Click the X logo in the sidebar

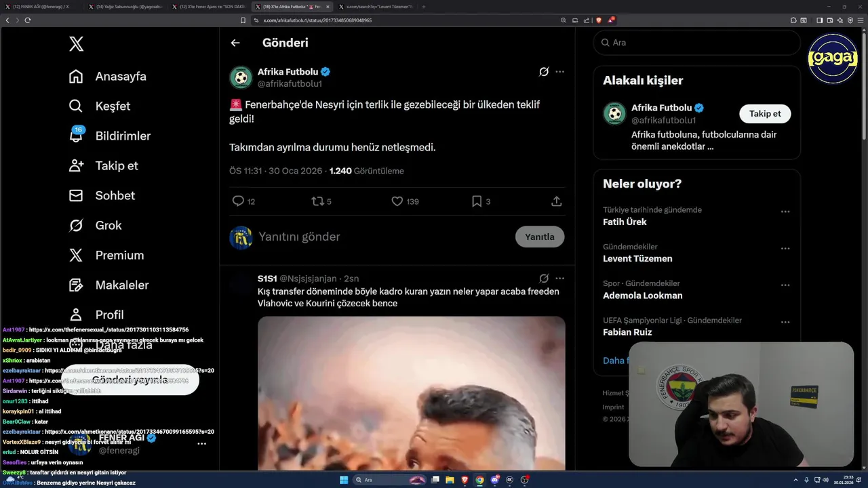pos(77,45)
